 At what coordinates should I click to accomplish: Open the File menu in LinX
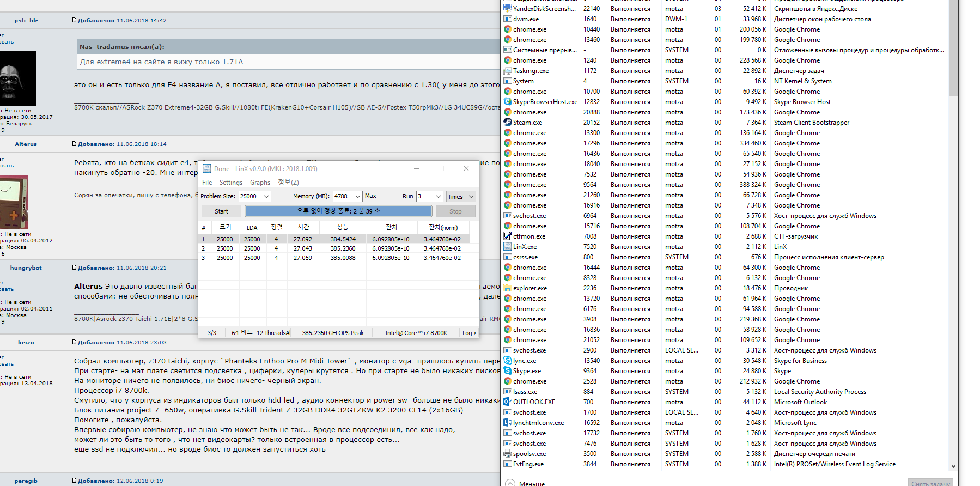click(207, 183)
